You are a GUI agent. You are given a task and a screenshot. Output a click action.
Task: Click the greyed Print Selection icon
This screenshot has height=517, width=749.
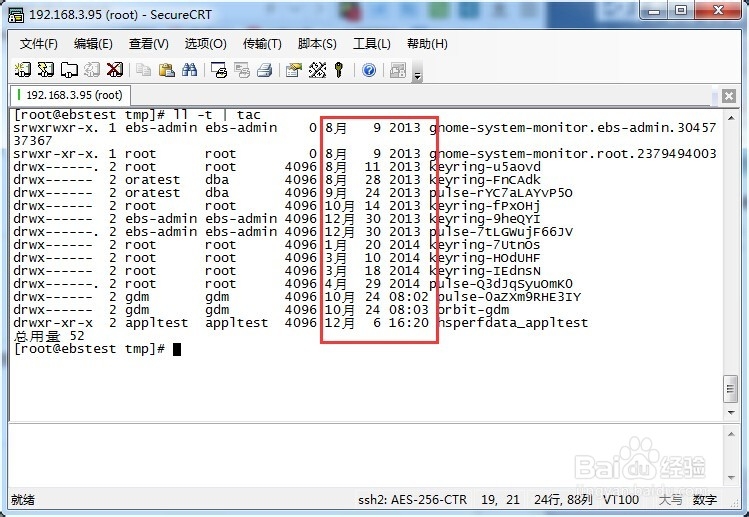(x=242, y=70)
